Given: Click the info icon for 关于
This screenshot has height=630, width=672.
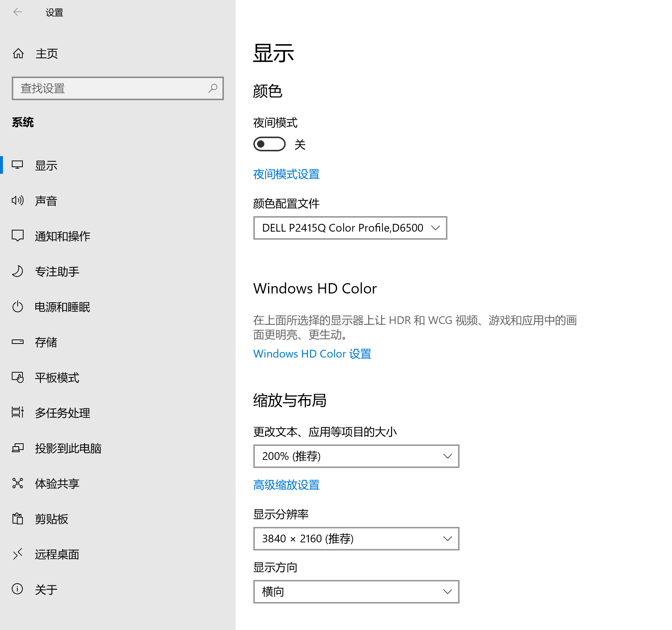Looking at the screenshot, I should click(x=18, y=589).
